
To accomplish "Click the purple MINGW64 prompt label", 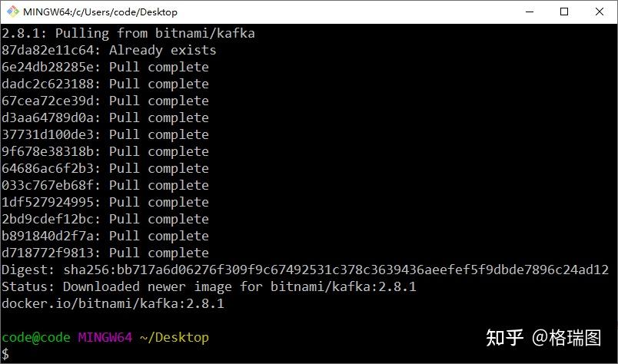I will (105, 337).
